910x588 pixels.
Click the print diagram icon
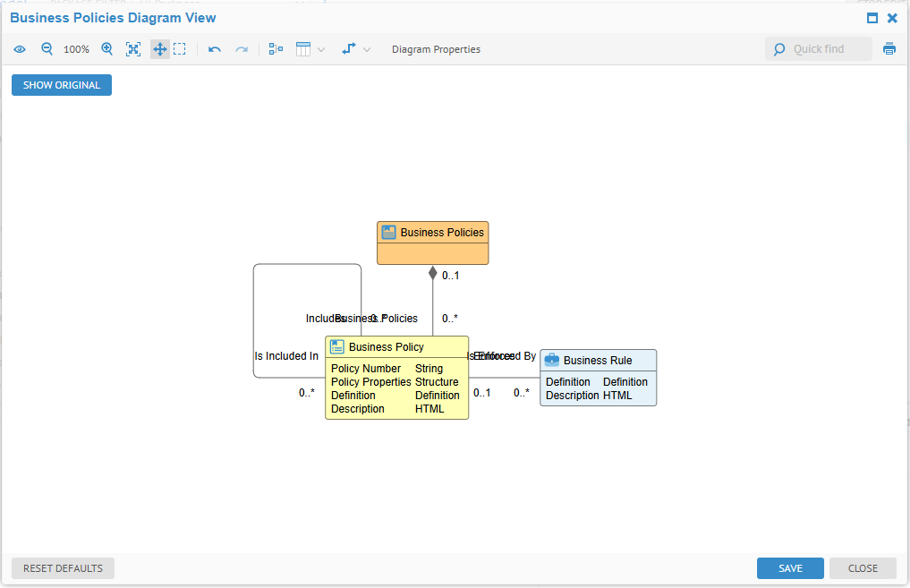(x=889, y=49)
